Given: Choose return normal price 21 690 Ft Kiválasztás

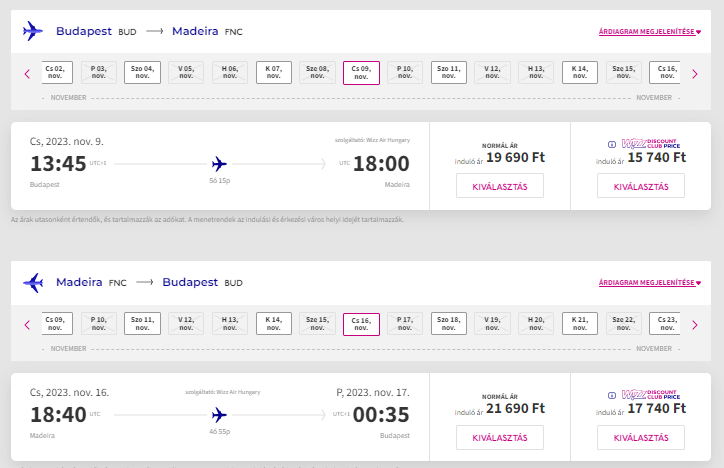Looking at the screenshot, I should tap(500, 437).
